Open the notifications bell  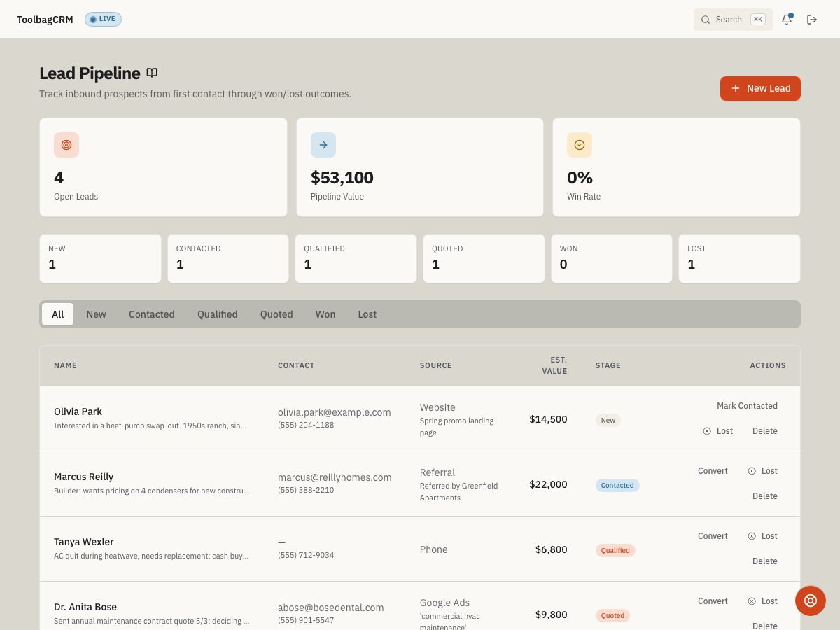pyautogui.click(x=787, y=20)
